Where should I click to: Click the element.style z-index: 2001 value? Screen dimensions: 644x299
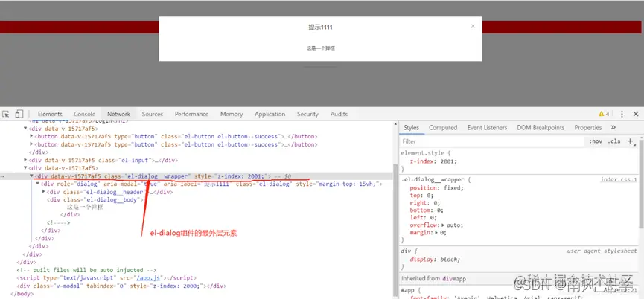[x=447, y=161]
